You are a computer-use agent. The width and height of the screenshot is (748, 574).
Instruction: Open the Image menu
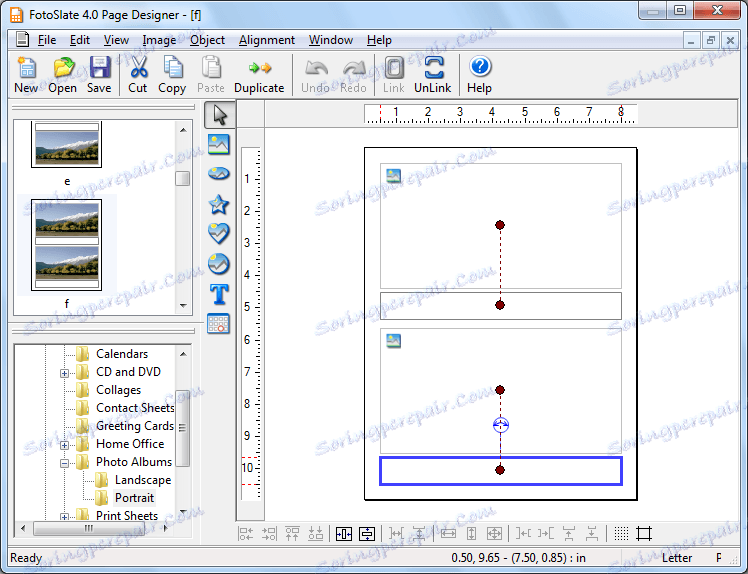[x=159, y=40]
